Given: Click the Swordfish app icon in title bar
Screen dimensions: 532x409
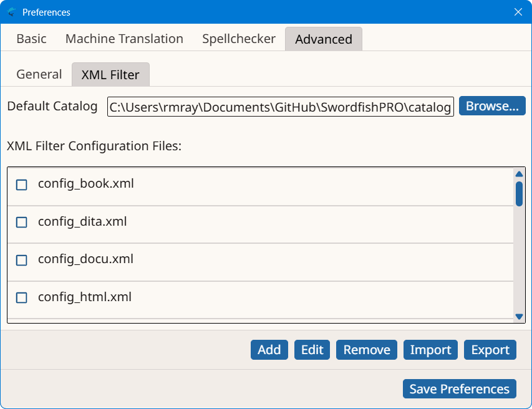Looking at the screenshot, I should coord(11,12).
